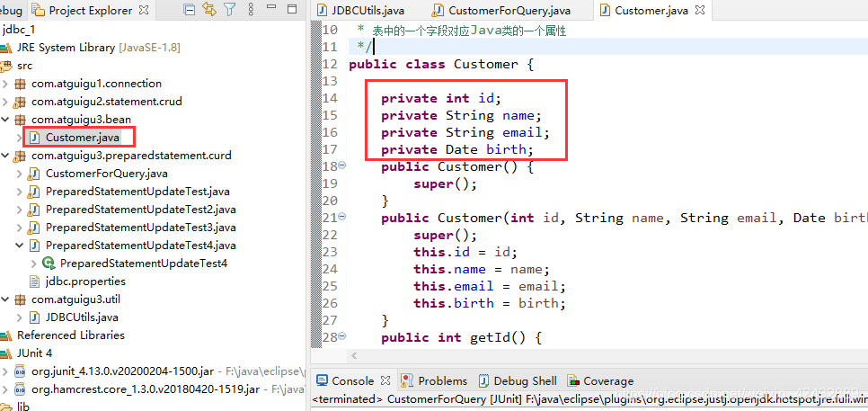Collapse com.atguigu3.preparedstatement.curd package
The height and width of the screenshot is (411, 868).
[5, 156]
